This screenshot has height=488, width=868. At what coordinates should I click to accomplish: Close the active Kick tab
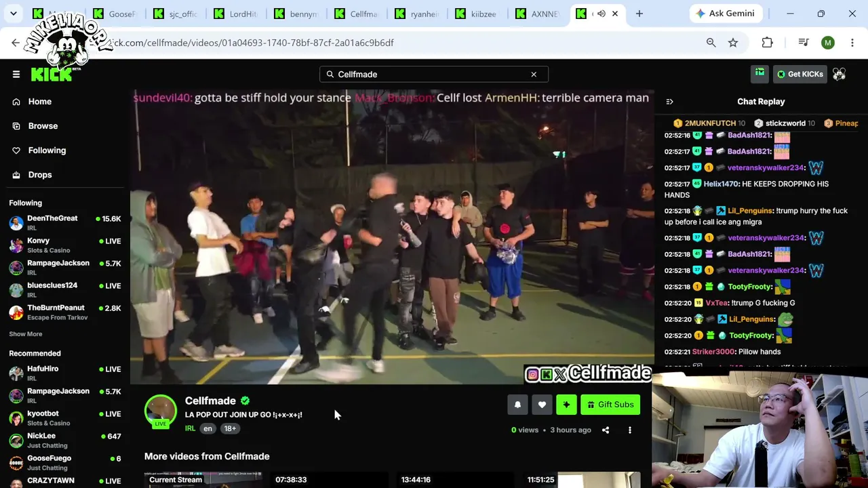click(x=615, y=14)
